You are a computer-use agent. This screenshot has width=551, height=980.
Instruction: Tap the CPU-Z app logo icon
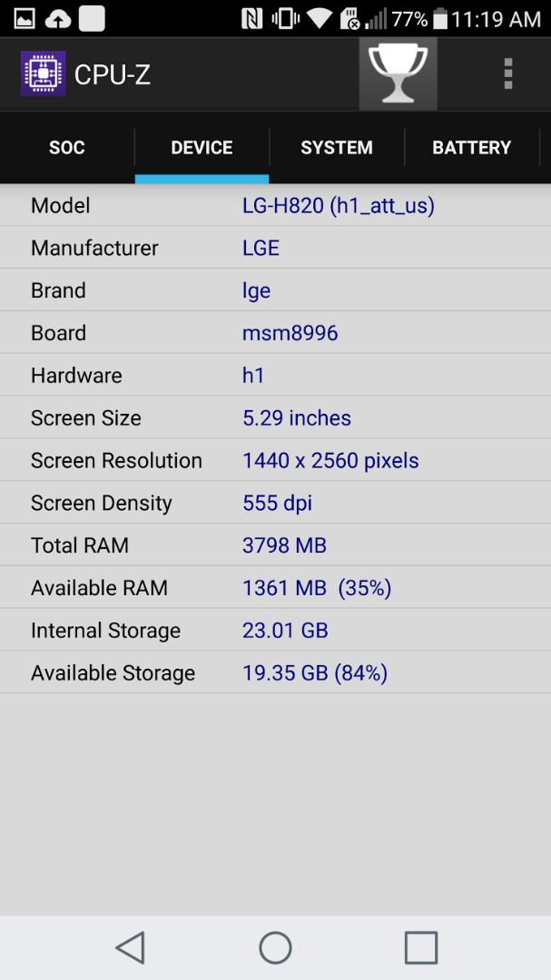pos(44,73)
